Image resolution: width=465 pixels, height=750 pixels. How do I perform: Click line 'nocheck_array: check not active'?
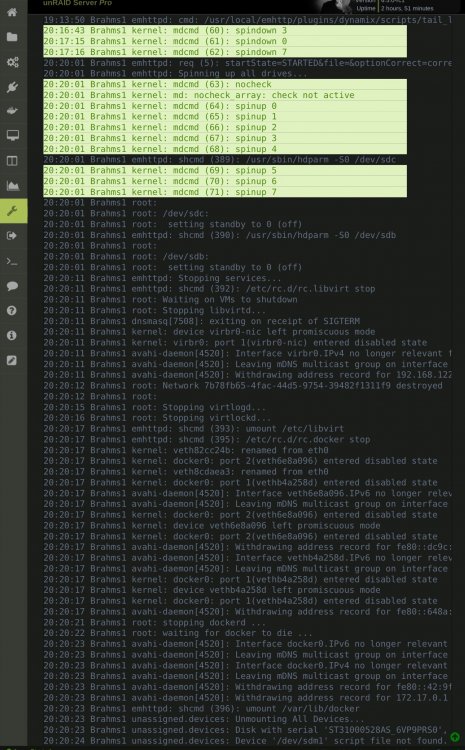[x=225, y=95]
